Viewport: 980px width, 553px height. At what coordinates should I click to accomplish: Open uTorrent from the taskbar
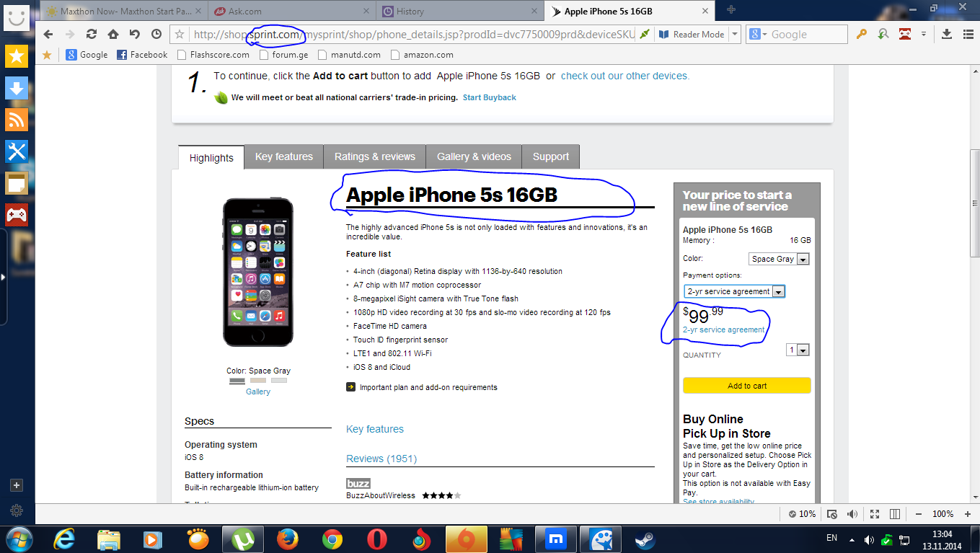point(243,539)
